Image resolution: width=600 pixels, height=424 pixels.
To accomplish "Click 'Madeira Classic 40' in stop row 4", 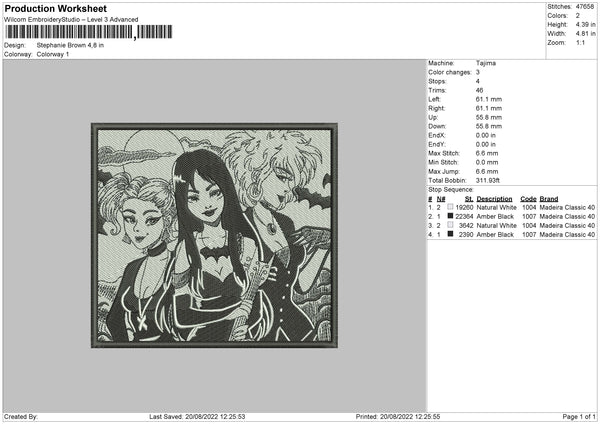I will pos(567,235).
